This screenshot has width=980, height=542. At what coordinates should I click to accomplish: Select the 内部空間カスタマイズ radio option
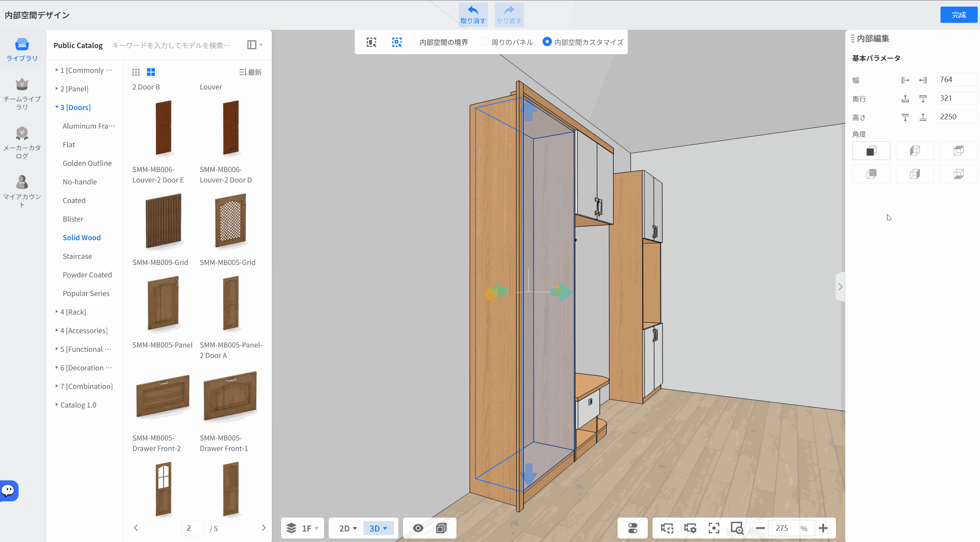(x=583, y=42)
